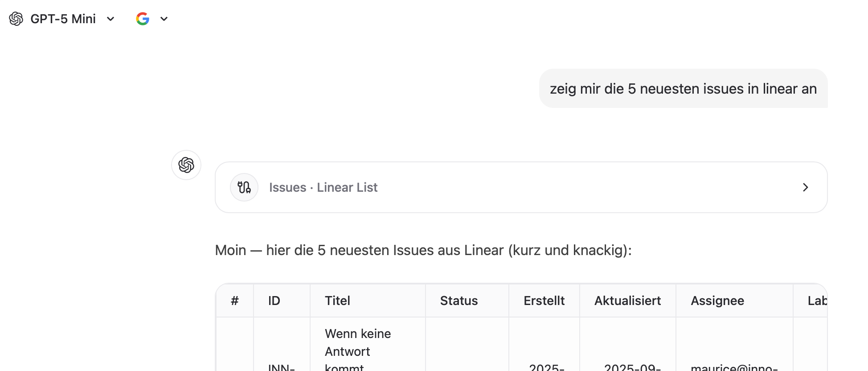Open the Issues · Linear List label
The width and height of the screenshot is (868, 371).
coord(323,187)
